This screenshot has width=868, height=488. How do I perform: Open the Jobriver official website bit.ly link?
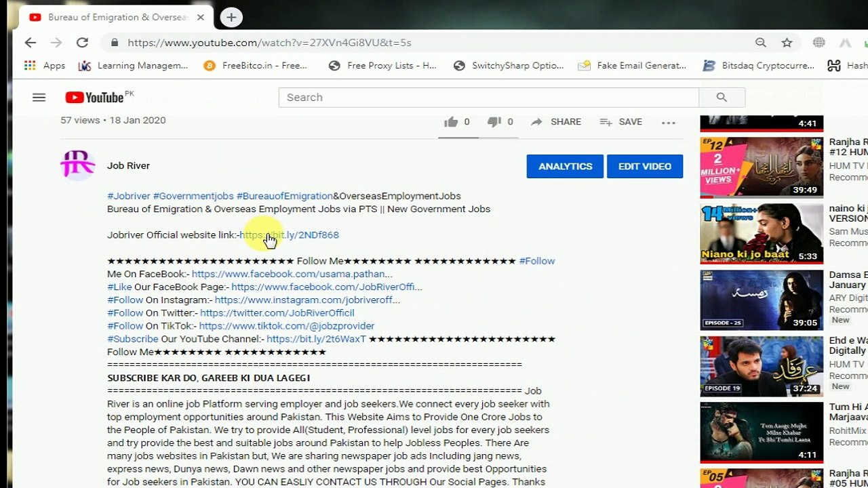tap(289, 235)
